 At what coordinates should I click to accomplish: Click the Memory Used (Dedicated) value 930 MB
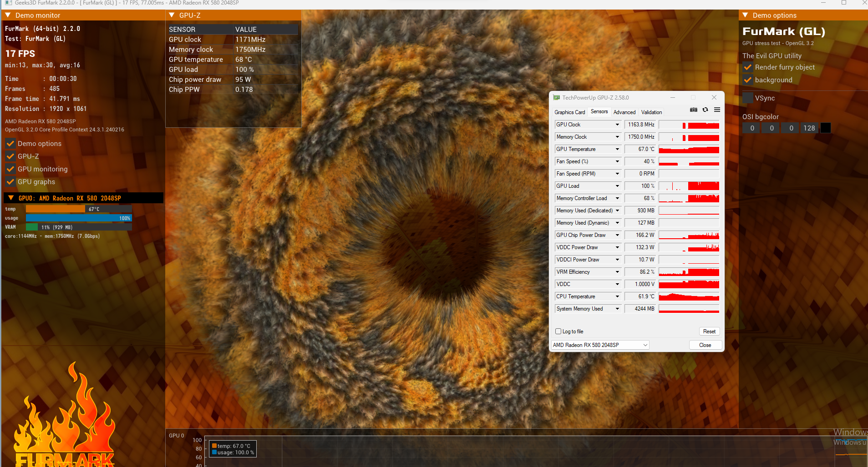(x=640, y=211)
